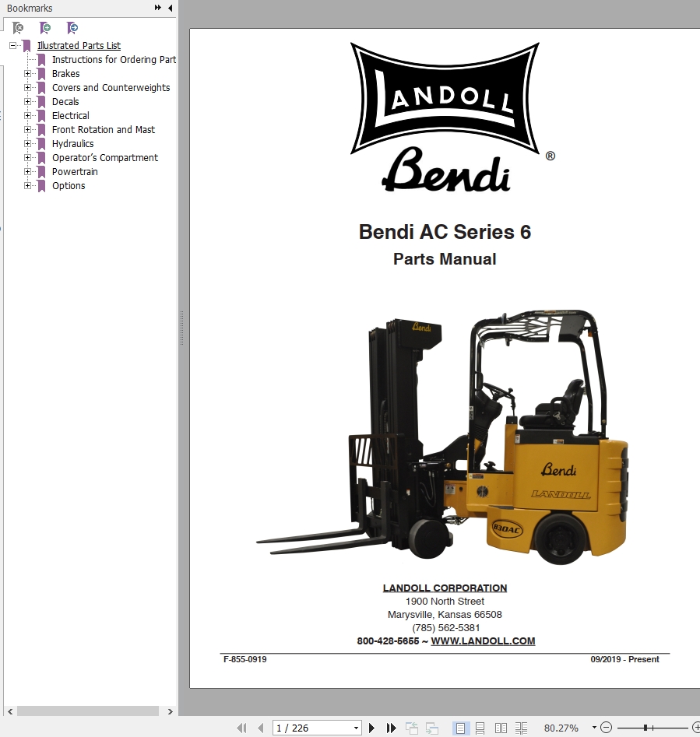Image resolution: width=700 pixels, height=737 pixels.
Task: Zoom in with the plus button
Action: coord(696,728)
